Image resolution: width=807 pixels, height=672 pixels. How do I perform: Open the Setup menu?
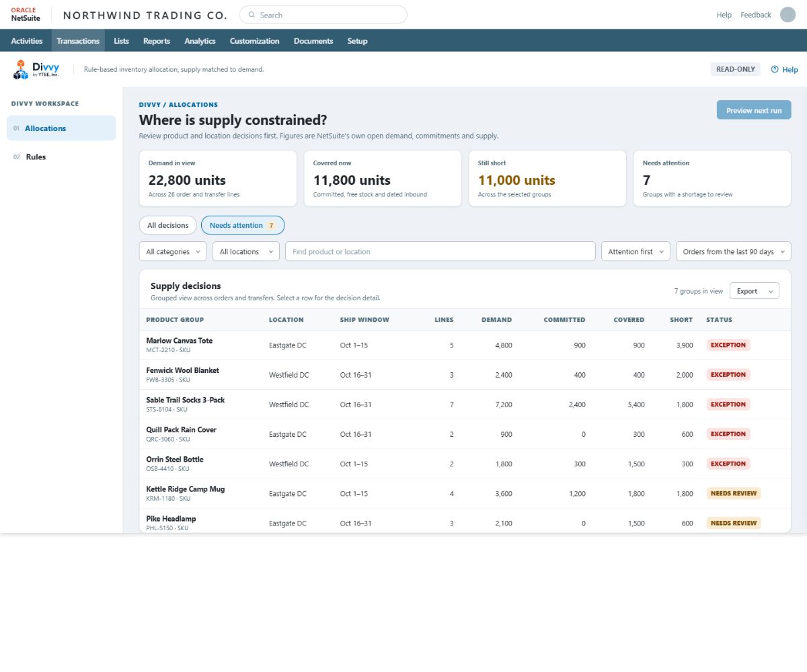357,41
